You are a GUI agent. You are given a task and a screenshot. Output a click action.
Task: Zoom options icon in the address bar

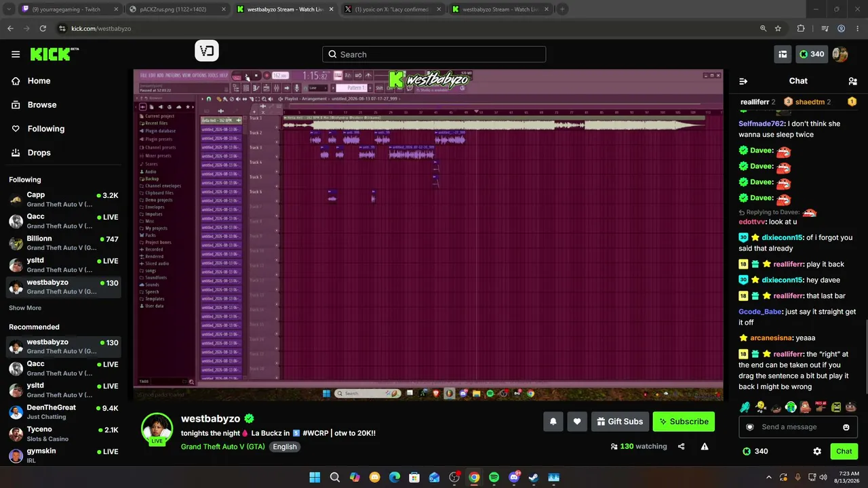[x=763, y=28]
